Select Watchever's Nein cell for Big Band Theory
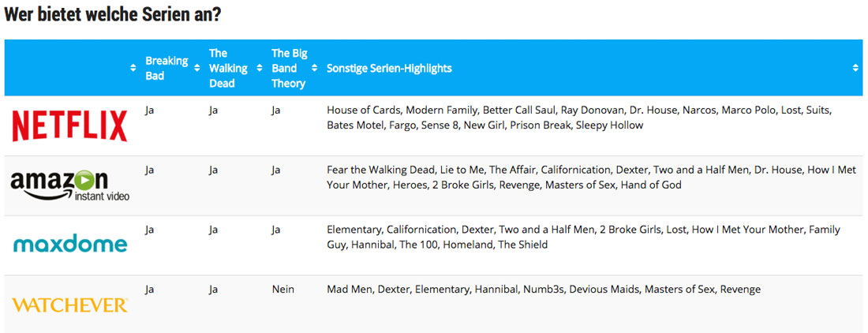The height and width of the screenshot is (333, 868). click(282, 290)
